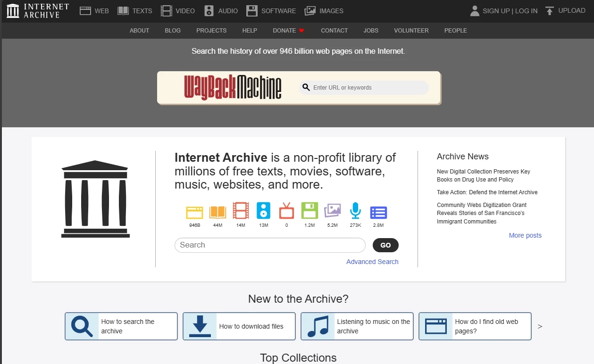Click the red heart next to Donate
The height and width of the screenshot is (364, 594).
(301, 30)
